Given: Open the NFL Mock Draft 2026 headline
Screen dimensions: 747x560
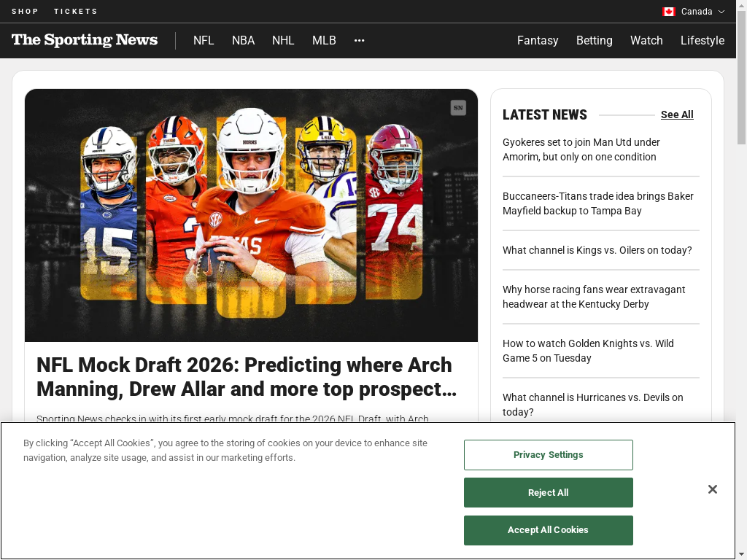Looking at the screenshot, I should pyautogui.click(x=247, y=377).
